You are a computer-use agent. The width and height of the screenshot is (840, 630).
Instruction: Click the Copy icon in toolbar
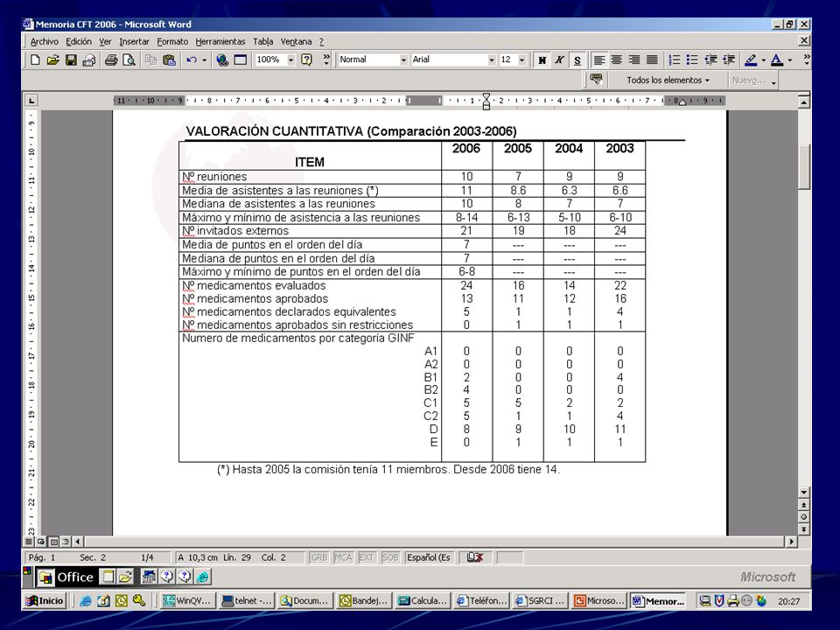[151, 60]
